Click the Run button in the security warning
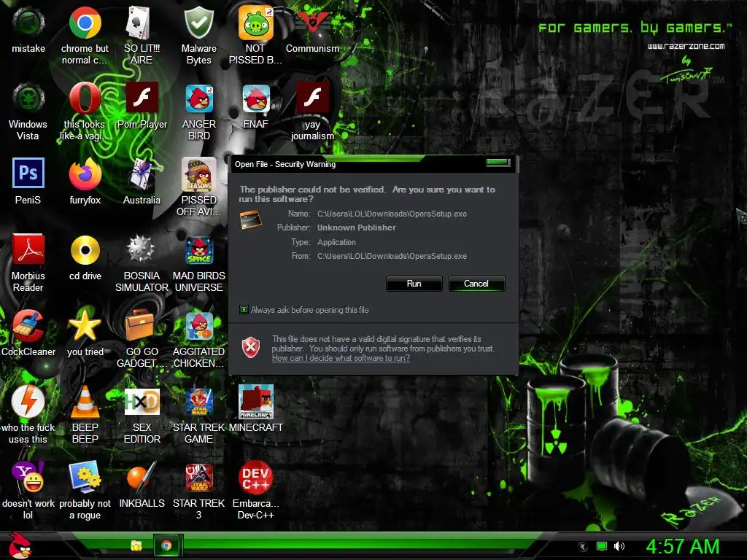This screenshot has height=560, width=747. (x=414, y=284)
